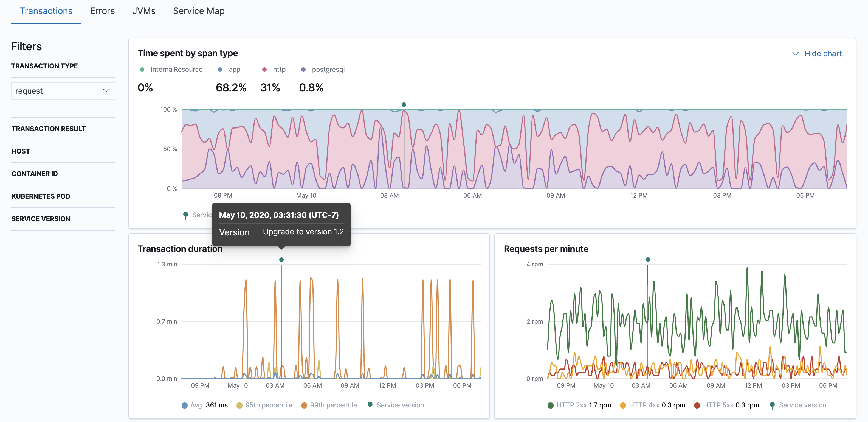The width and height of the screenshot is (868, 422).
Task: Click the green service version annotation marker
Action: click(403, 105)
